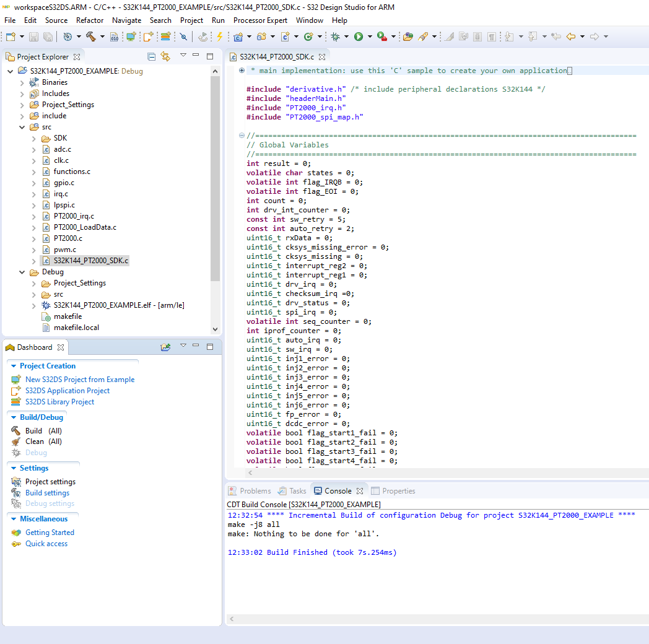Launch Debug with the bug icon in toolbar

pyautogui.click(x=335, y=37)
